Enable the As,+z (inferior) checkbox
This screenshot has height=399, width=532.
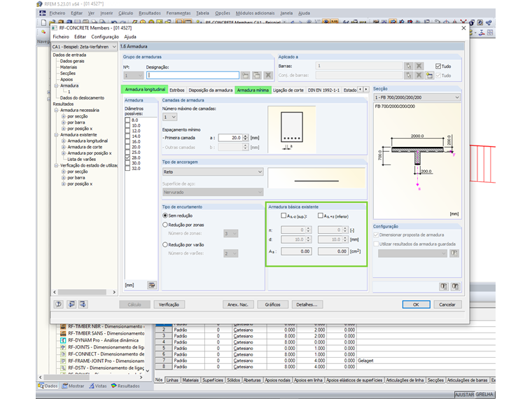(321, 216)
